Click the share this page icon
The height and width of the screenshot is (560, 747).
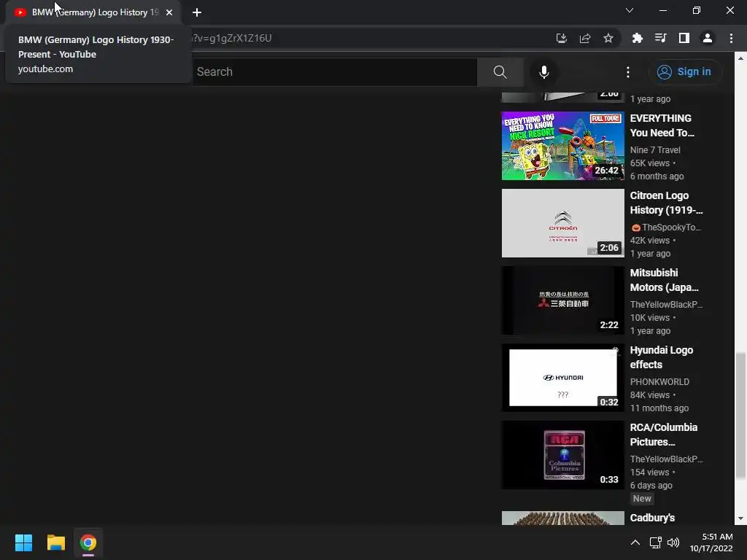click(585, 38)
